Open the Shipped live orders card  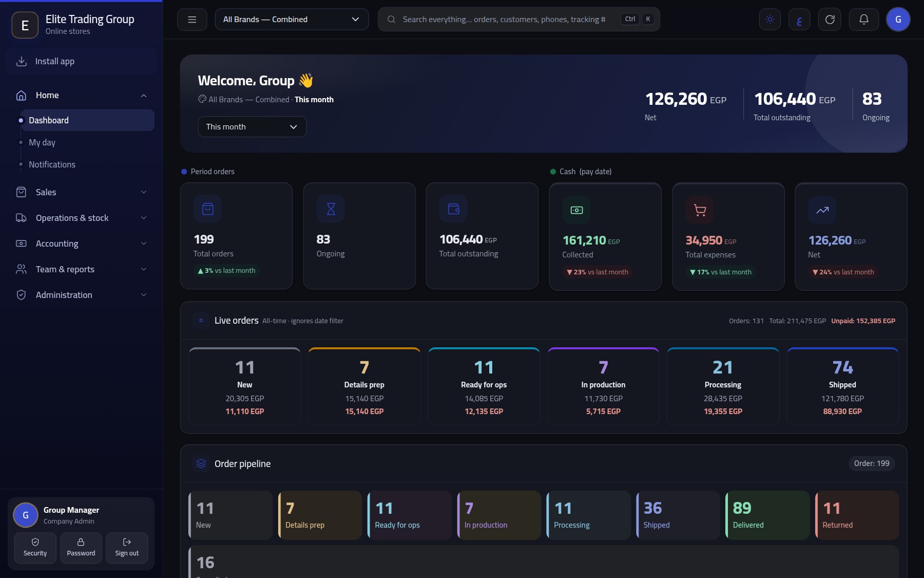[x=842, y=387]
